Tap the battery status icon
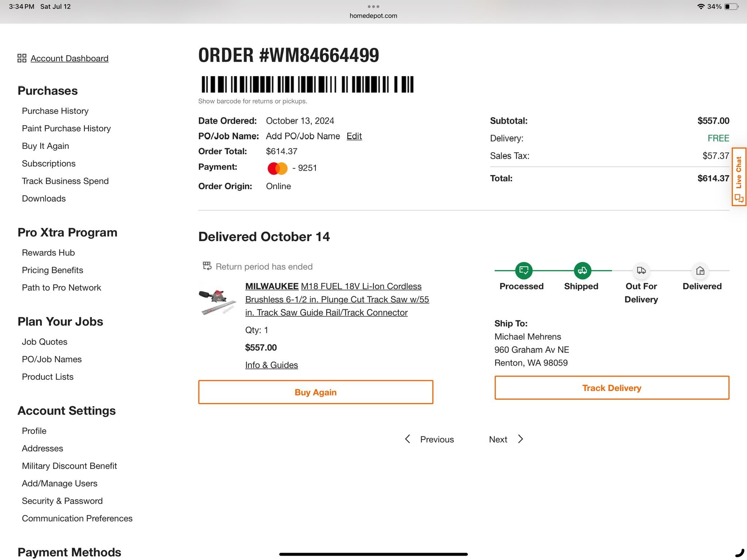The width and height of the screenshot is (747, 560). (731, 7)
